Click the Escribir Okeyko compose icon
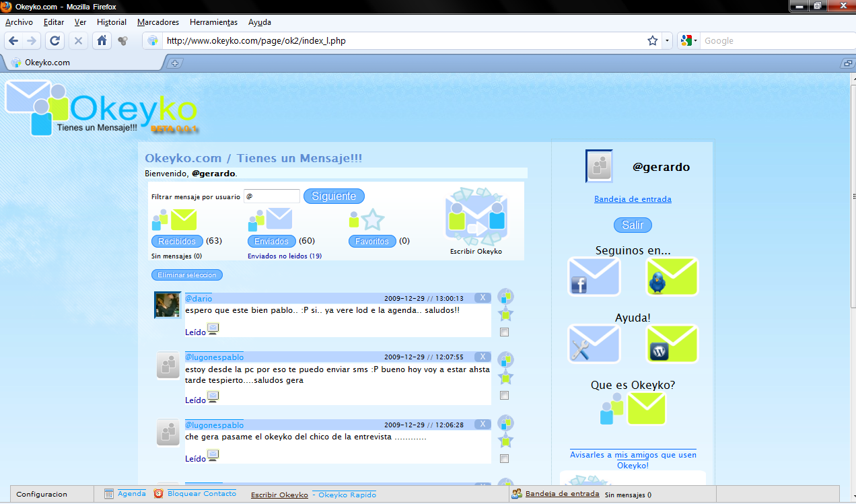 point(476,217)
